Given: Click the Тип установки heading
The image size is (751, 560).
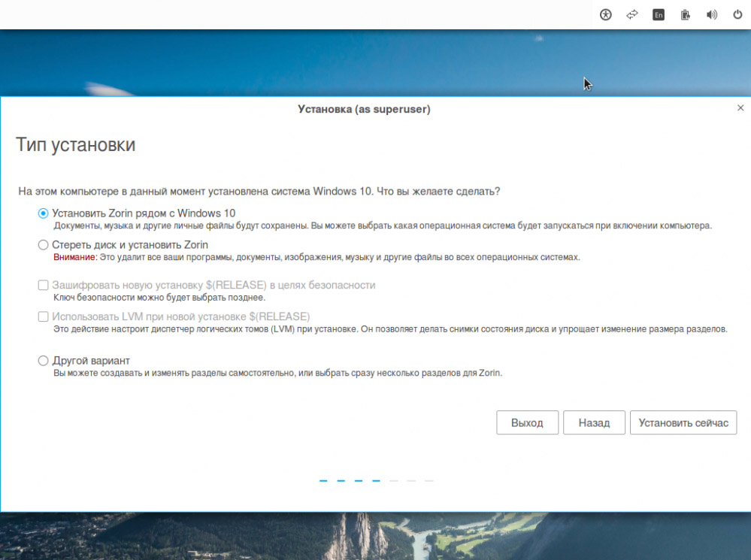Looking at the screenshot, I should pos(76,144).
